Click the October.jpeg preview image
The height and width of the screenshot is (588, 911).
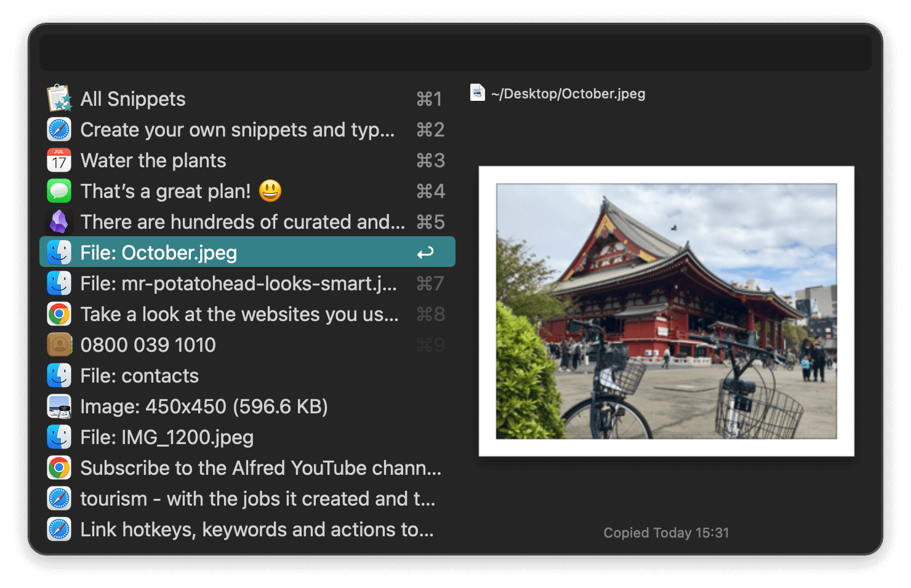667,311
